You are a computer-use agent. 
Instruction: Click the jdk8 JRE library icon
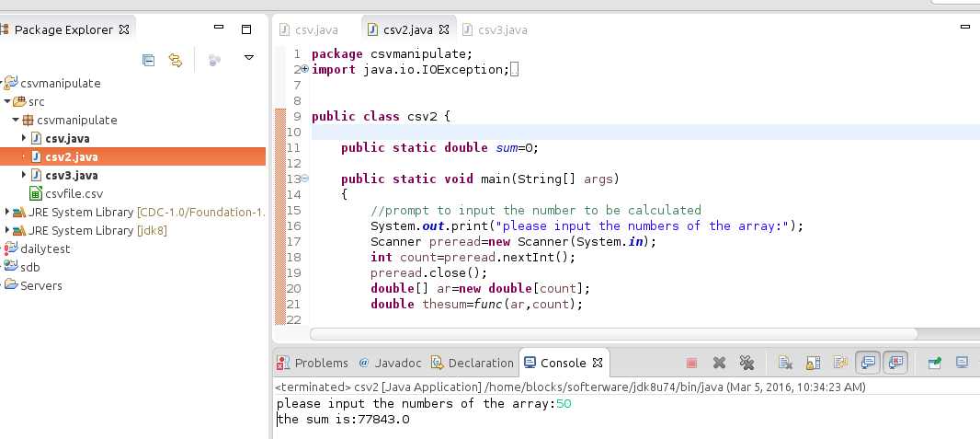click(x=19, y=230)
